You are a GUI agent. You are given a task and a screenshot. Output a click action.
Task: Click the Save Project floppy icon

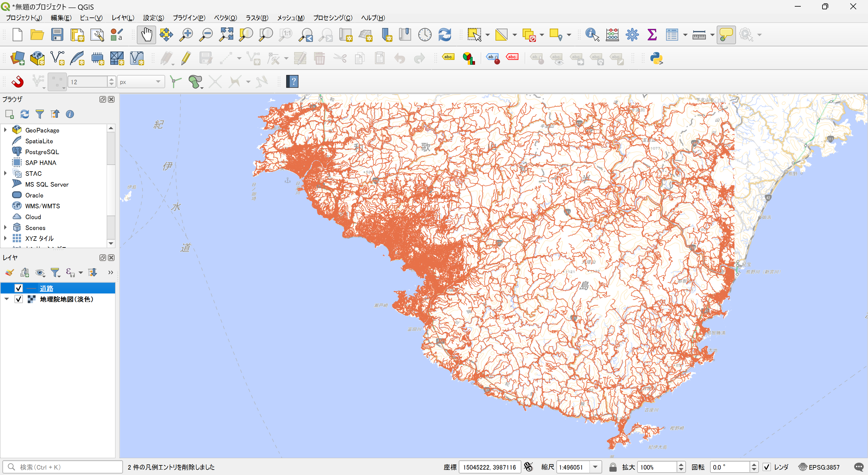(57, 35)
